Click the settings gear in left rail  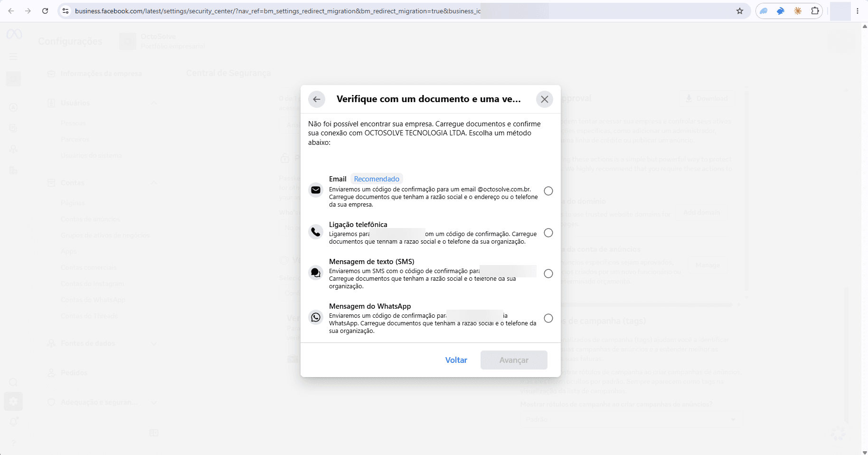pos(13,402)
